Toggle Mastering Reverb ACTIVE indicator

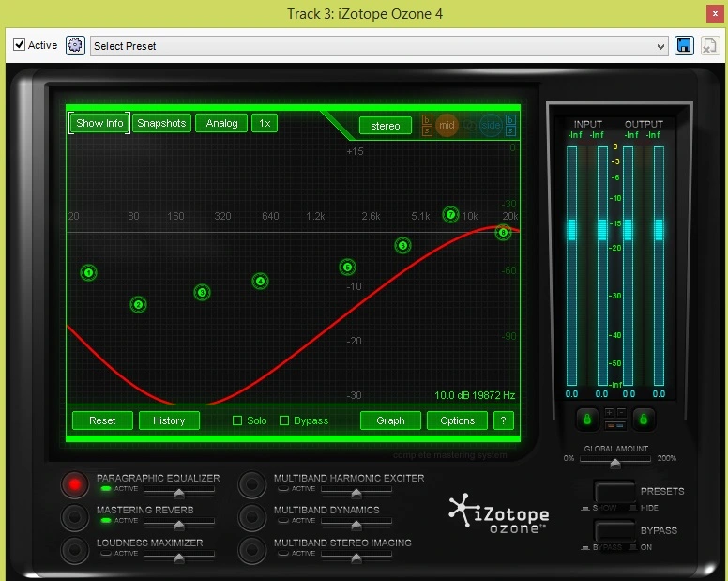point(106,520)
